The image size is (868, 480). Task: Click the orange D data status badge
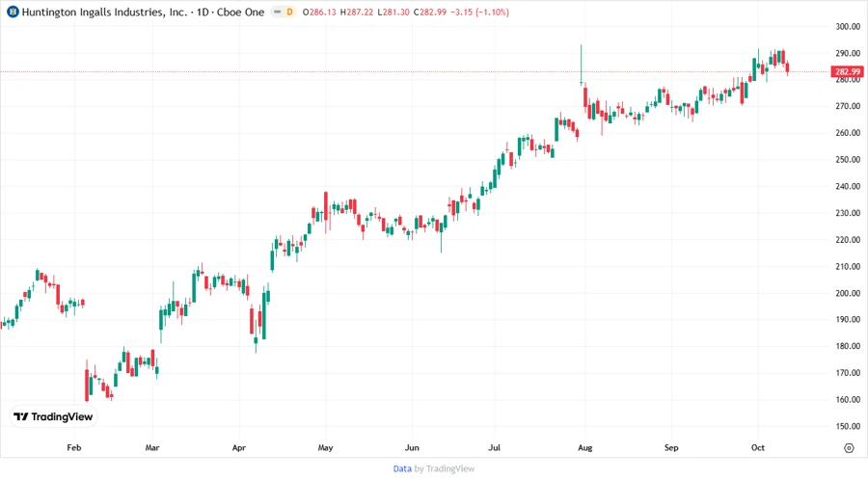click(289, 11)
